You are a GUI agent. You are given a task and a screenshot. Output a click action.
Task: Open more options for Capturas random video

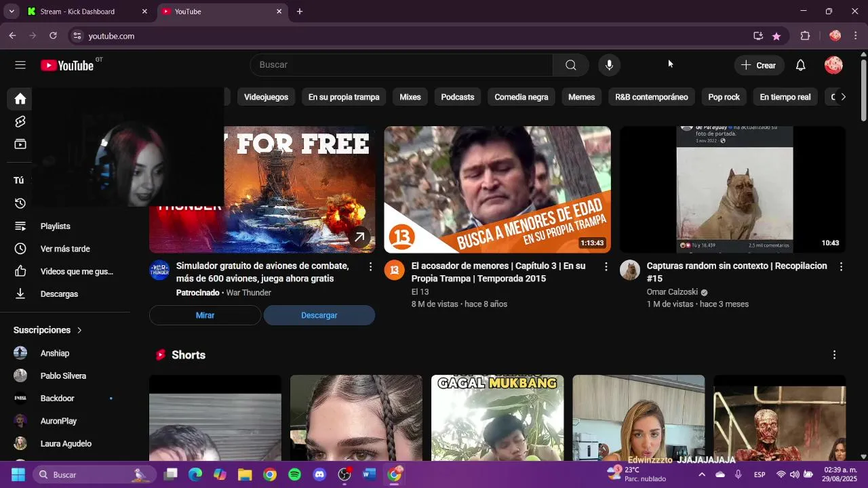(x=841, y=267)
